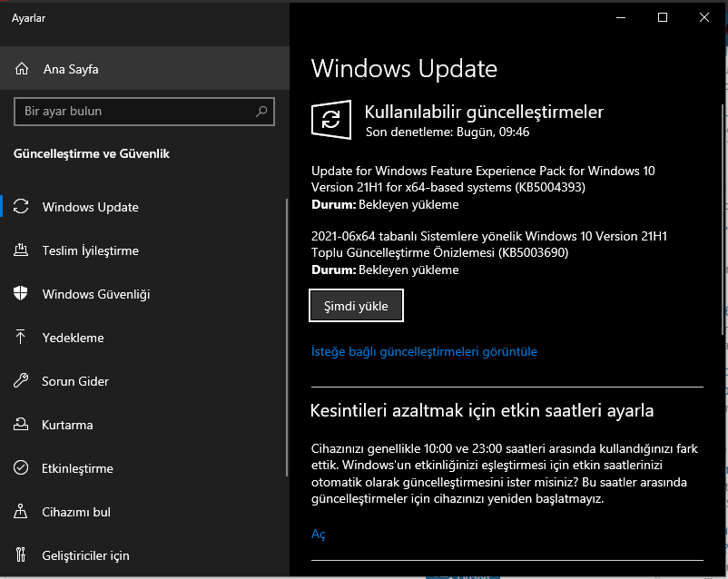Click the Geliştiriciler için tools icon

[21, 554]
